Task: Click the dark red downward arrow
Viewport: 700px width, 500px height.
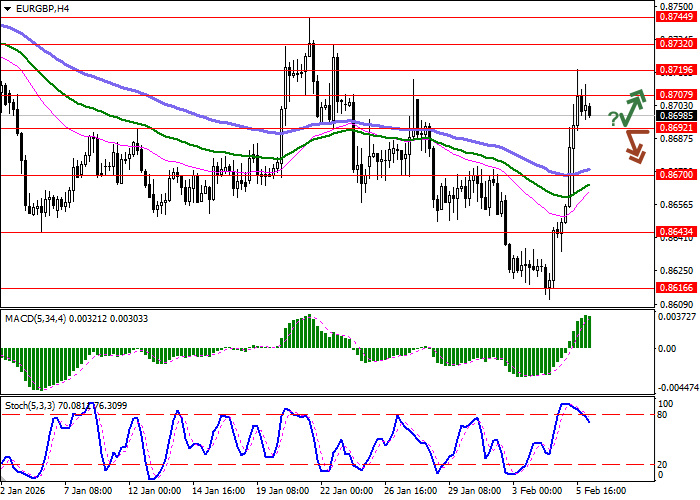Action: [634, 145]
